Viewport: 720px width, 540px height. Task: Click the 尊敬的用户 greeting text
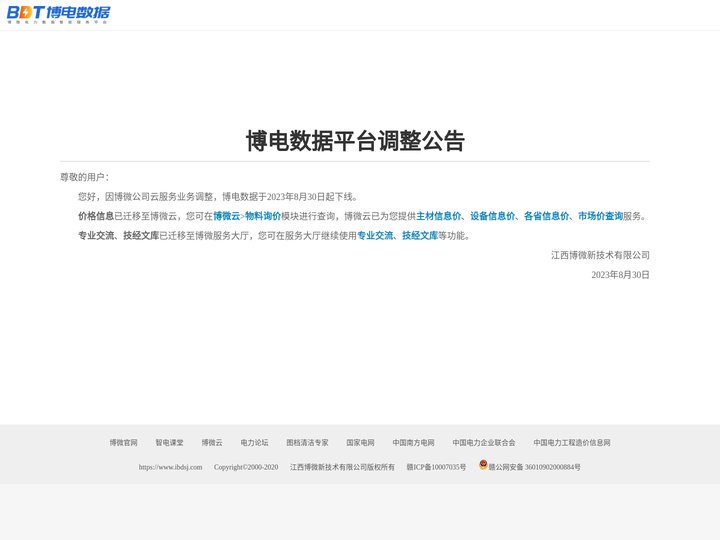[x=84, y=177]
